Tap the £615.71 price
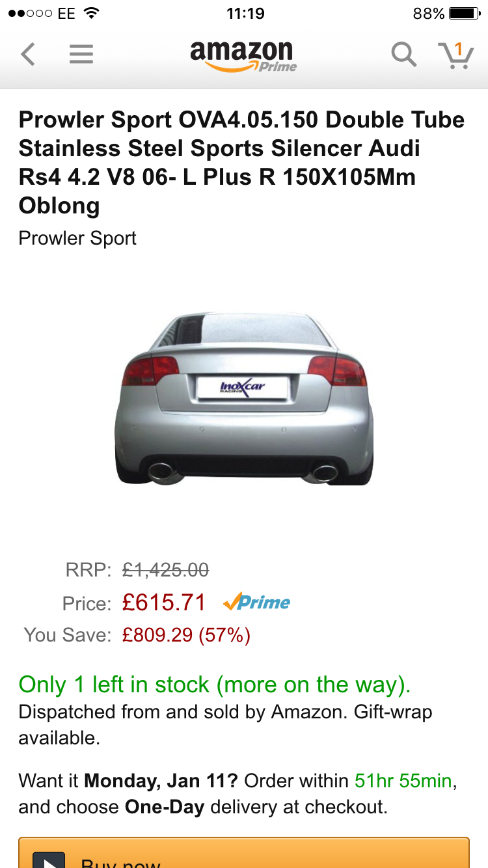The image size is (488, 868). (x=164, y=603)
